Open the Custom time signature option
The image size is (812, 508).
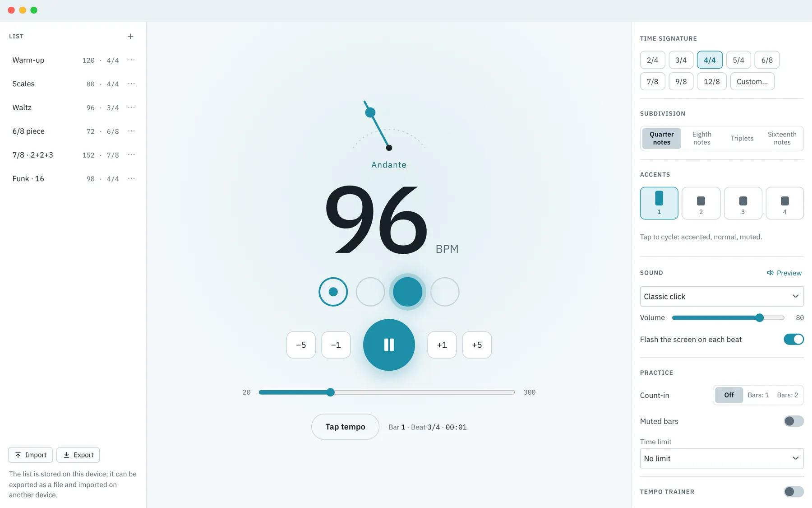(752, 81)
